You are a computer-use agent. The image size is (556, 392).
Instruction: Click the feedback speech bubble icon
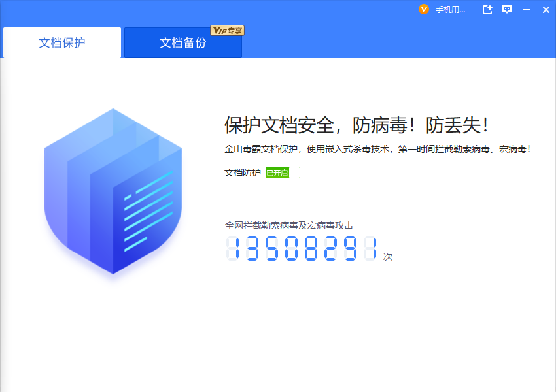click(507, 9)
